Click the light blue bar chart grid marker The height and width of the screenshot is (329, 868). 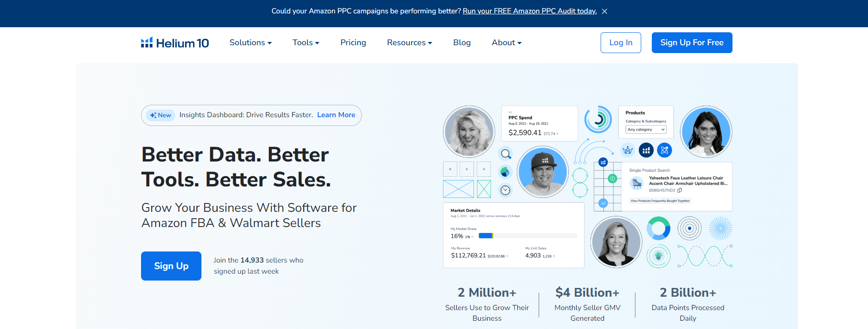click(603, 203)
